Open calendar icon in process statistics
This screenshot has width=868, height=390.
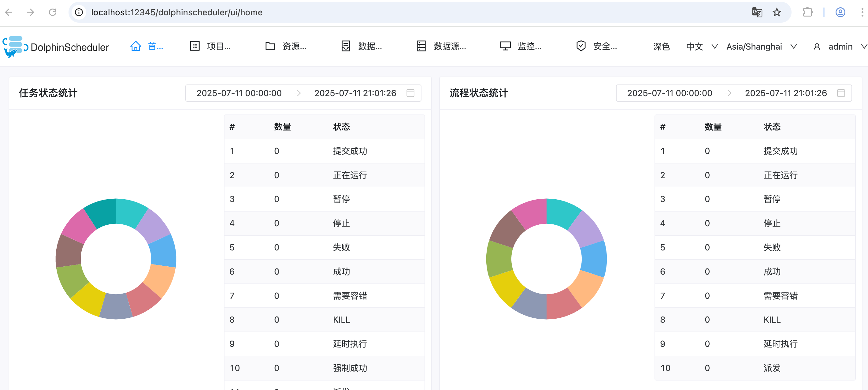tap(841, 93)
